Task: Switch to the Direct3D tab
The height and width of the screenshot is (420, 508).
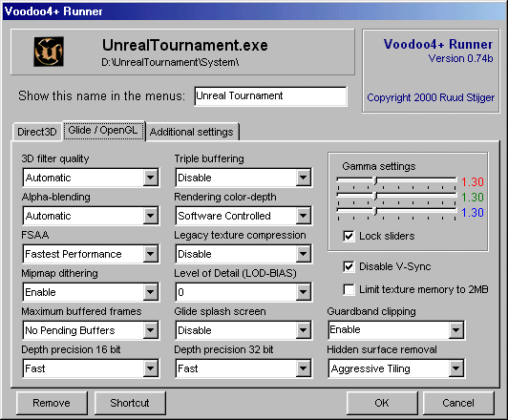Action: pyautogui.click(x=37, y=132)
